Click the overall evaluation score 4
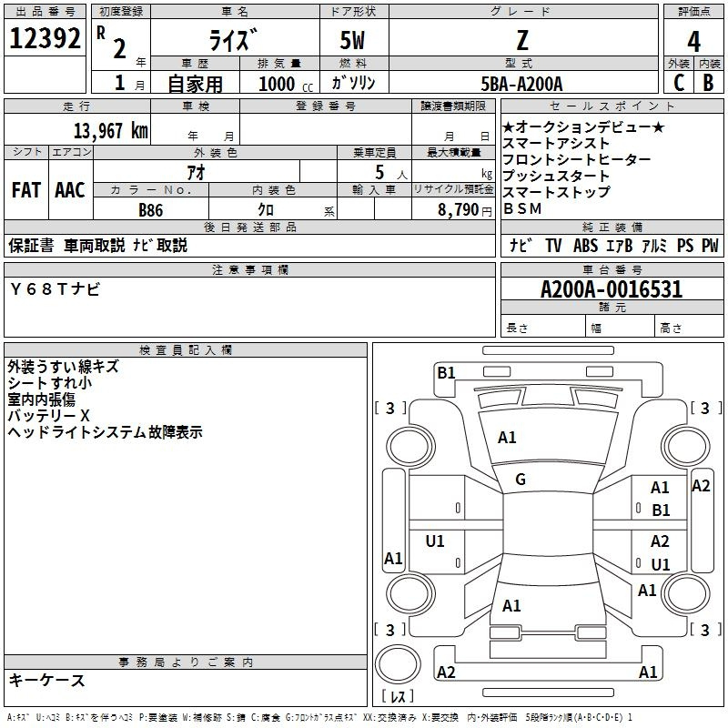The height and width of the screenshot is (728, 728). pos(693,41)
